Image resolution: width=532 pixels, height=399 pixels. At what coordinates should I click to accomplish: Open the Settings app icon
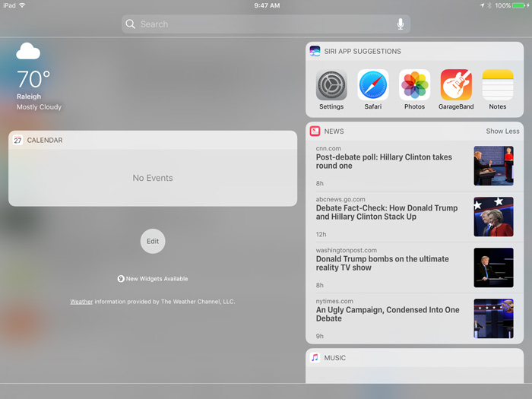coord(331,85)
